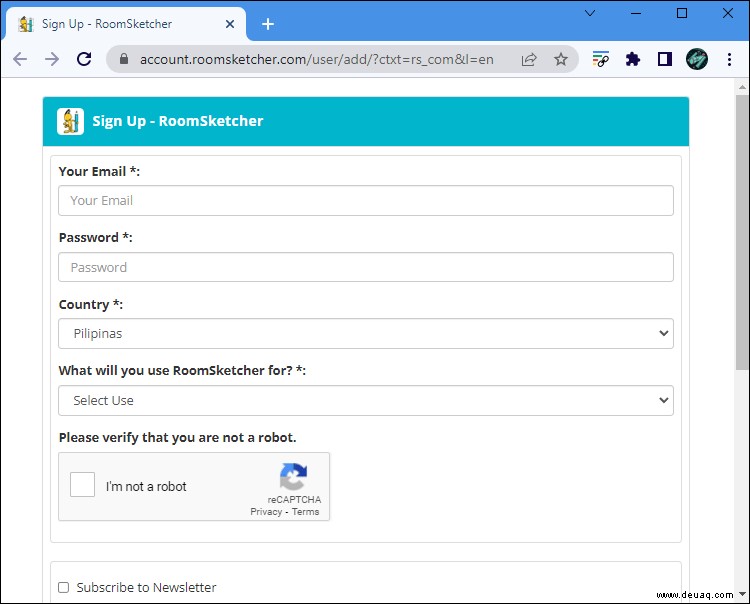Click the page vertical scrollbar thumb
The width and height of the screenshot is (750, 604).
coord(742,232)
